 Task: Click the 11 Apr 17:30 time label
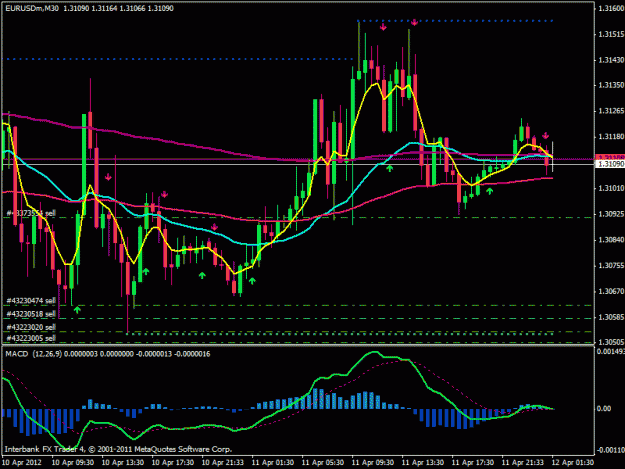click(472, 462)
